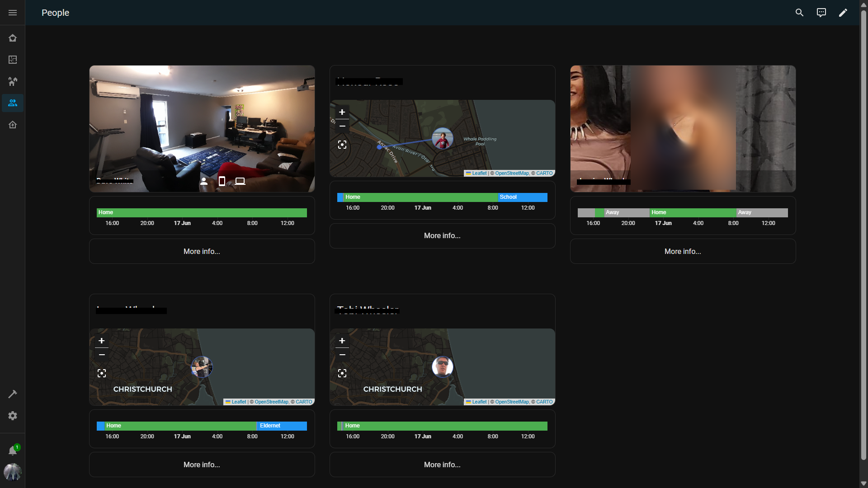Zoom in on the School person's map
The image size is (868, 488).
tap(342, 112)
